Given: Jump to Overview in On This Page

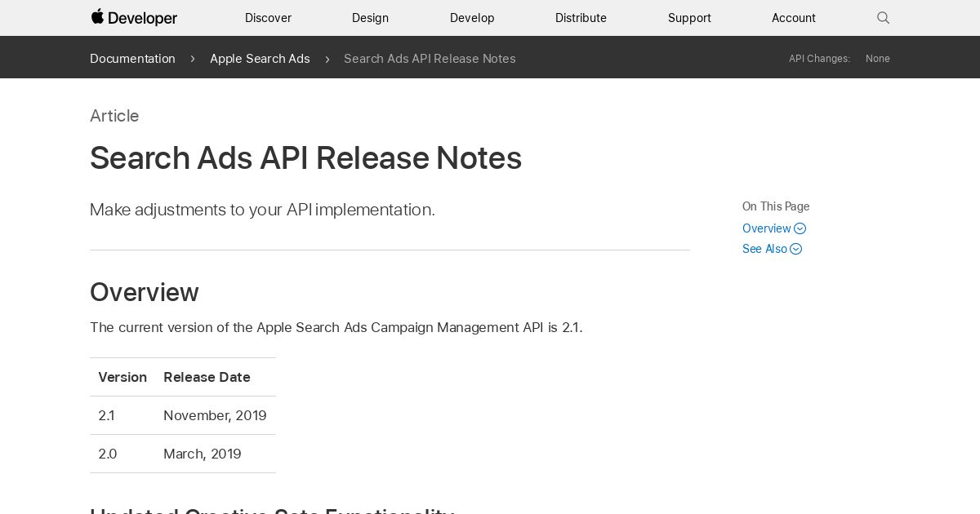Looking at the screenshot, I should (x=767, y=228).
